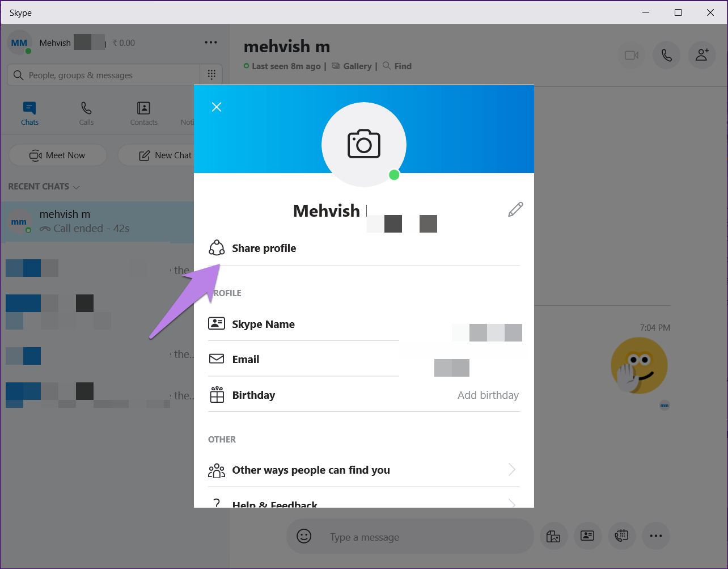The width and height of the screenshot is (728, 569).
Task: Select the Skype Name row
Action: coord(364,324)
